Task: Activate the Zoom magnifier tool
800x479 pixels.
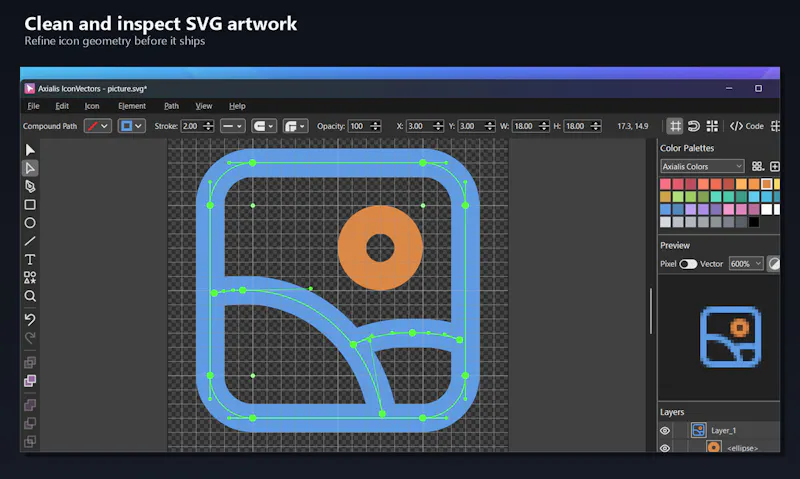Action: point(30,296)
